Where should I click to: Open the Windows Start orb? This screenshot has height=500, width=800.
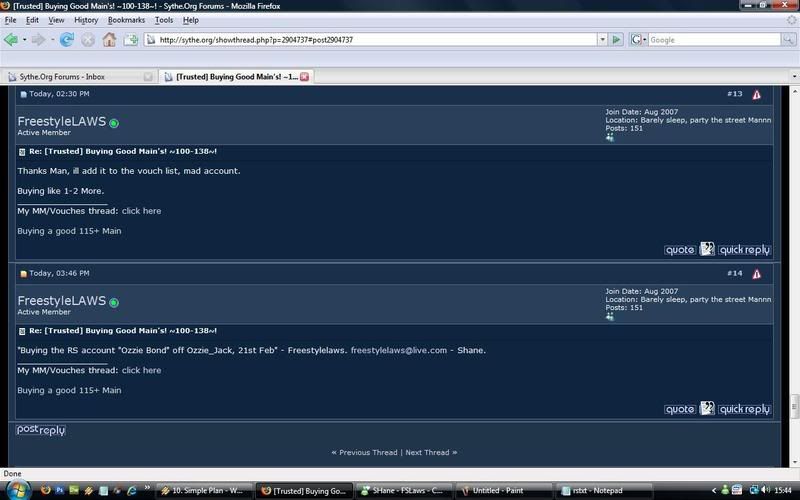(17, 490)
